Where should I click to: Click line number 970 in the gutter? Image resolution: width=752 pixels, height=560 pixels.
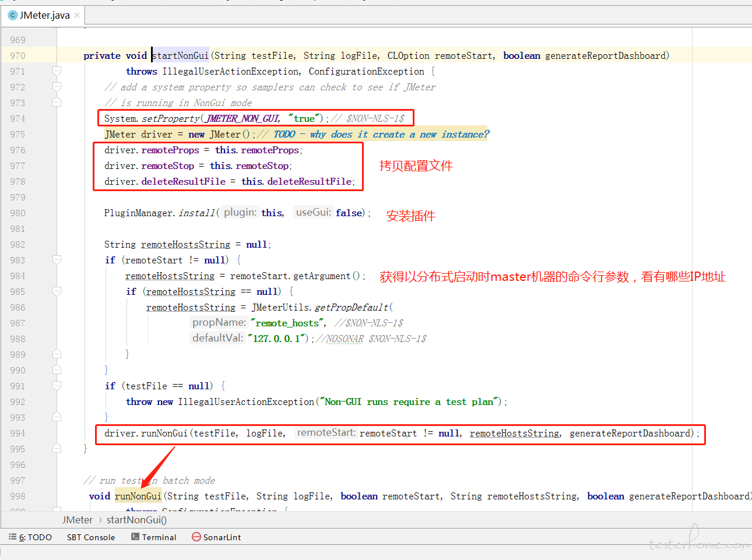(x=17, y=56)
